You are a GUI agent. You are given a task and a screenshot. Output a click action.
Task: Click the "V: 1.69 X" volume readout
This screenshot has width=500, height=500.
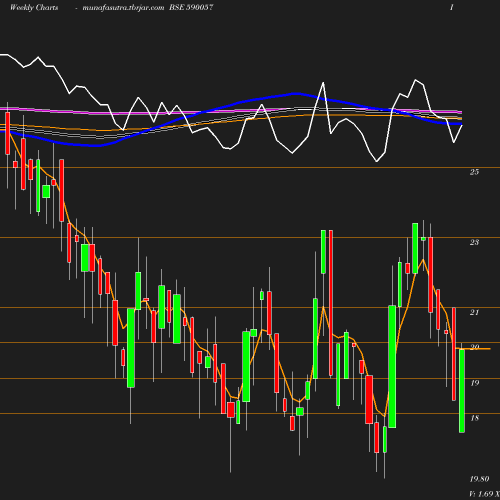tap(484, 494)
